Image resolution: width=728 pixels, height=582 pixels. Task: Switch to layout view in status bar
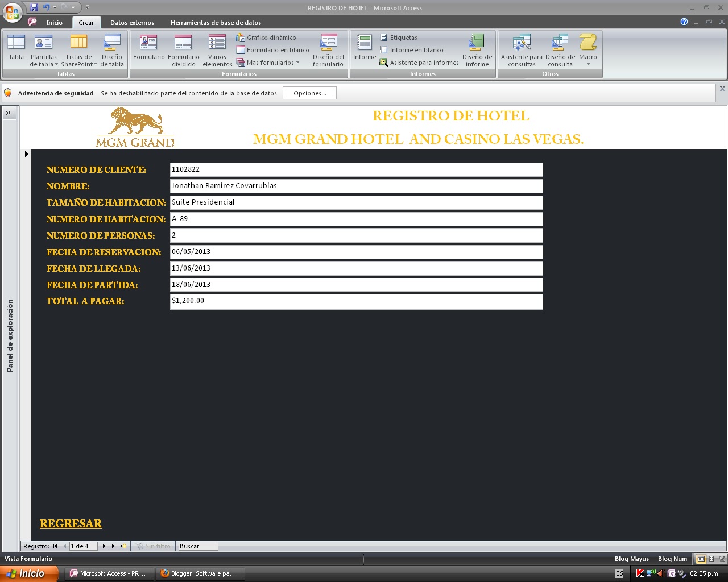[x=712, y=559]
